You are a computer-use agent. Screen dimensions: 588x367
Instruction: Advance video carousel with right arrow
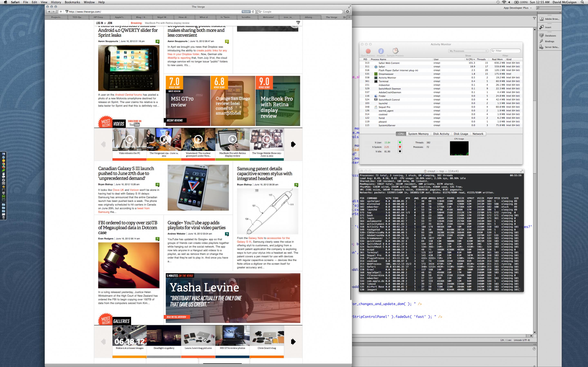[293, 144]
